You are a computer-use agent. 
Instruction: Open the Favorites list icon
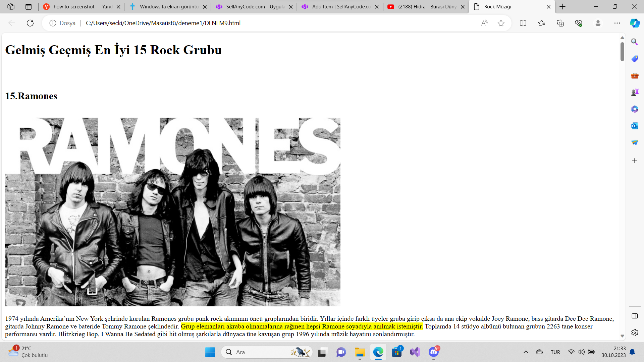click(541, 23)
